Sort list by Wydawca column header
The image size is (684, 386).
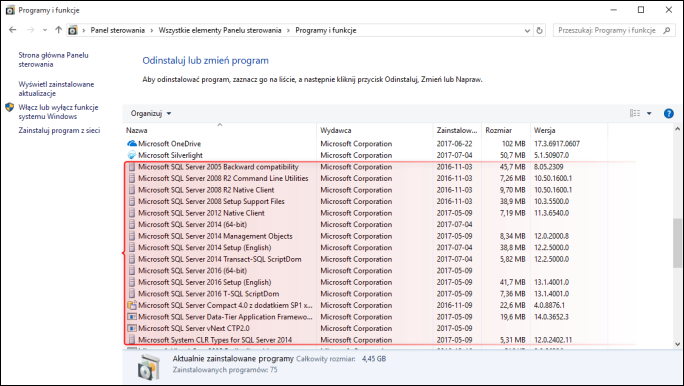(335, 130)
